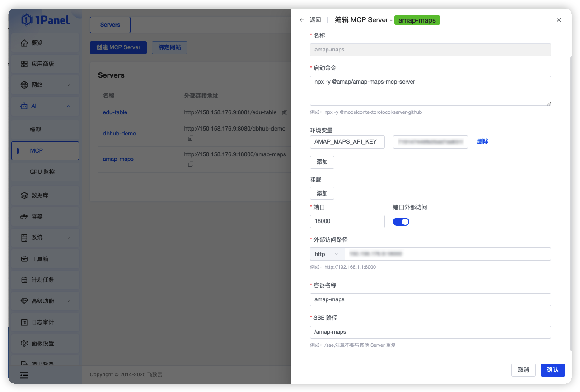Viewport: 580px width, 392px height.
Task: Collapse the AI menu chevron
Action: 68,106
